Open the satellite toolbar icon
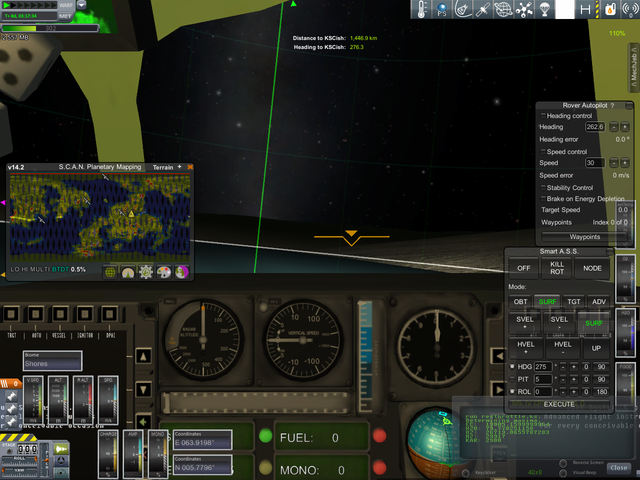The height and width of the screenshot is (480, 640). (x=482, y=9)
